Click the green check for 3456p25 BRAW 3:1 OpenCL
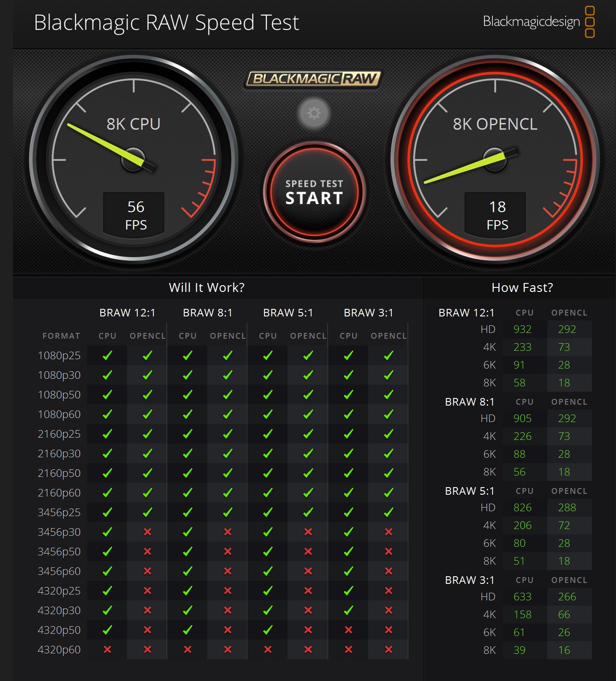Image resolution: width=616 pixels, height=681 pixels. coord(389,512)
